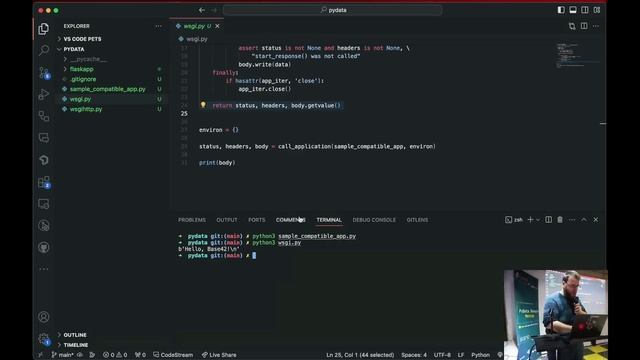Switch to the GITLENS panel tab

point(417,220)
